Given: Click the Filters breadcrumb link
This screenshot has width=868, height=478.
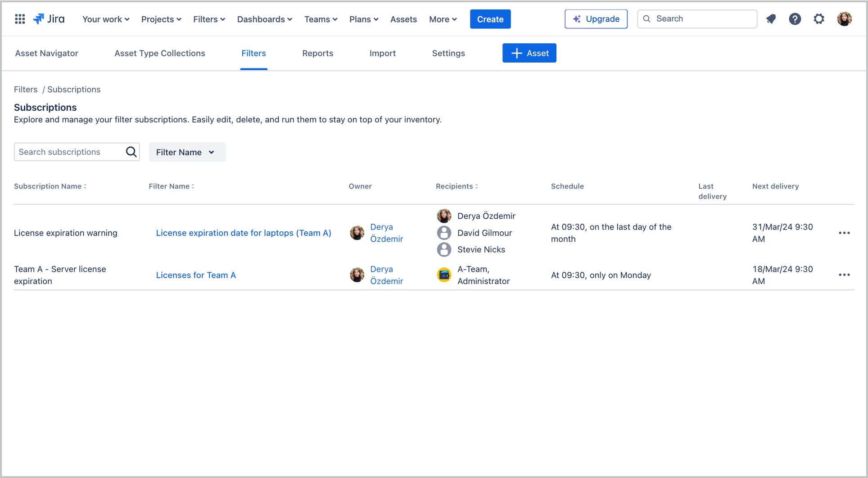Looking at the screenshot, I should point(26,90).
